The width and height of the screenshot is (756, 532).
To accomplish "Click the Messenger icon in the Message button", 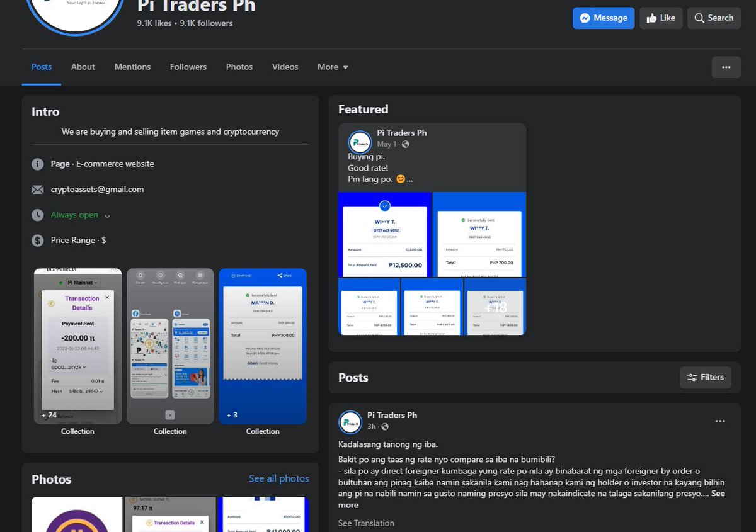I will point(585,18).
